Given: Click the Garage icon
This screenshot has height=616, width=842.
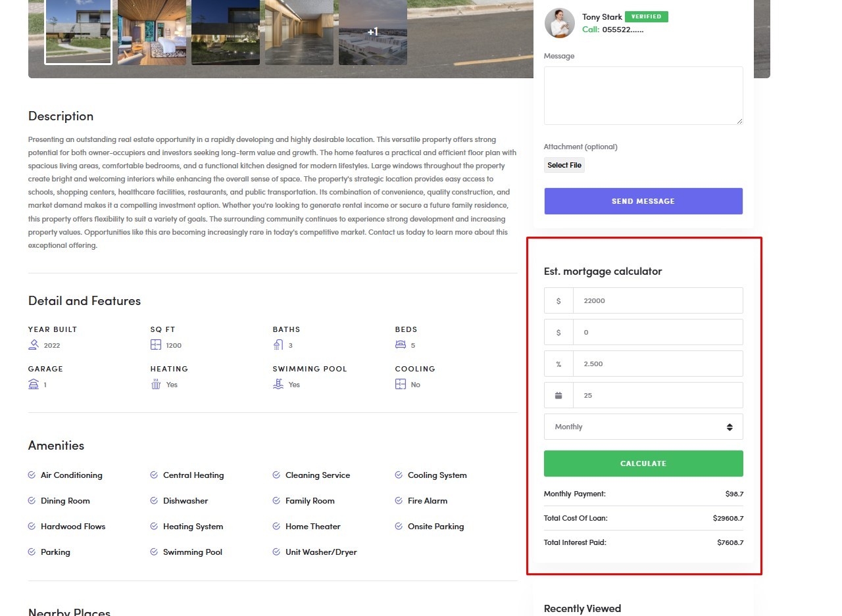Looking at the screenshot, I should 34,384.
